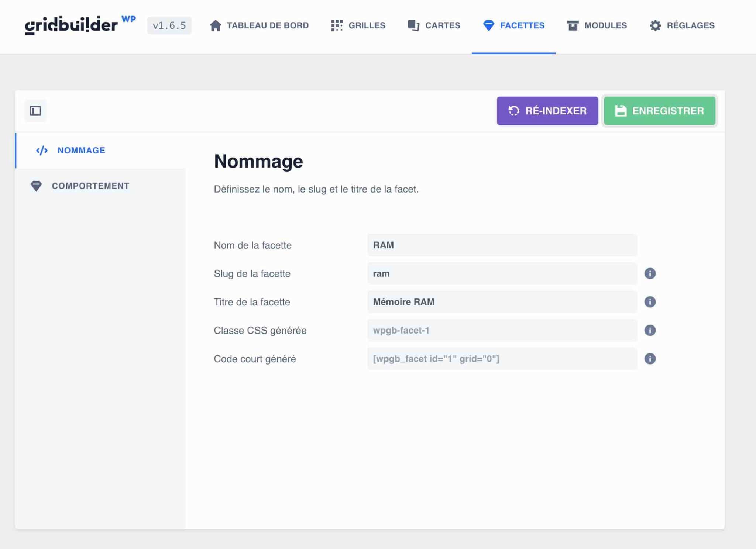The height and width of the screenshot is (549, 756).
Task: Select the Facettes navigation tab
Action: click(x=513, y=25)
